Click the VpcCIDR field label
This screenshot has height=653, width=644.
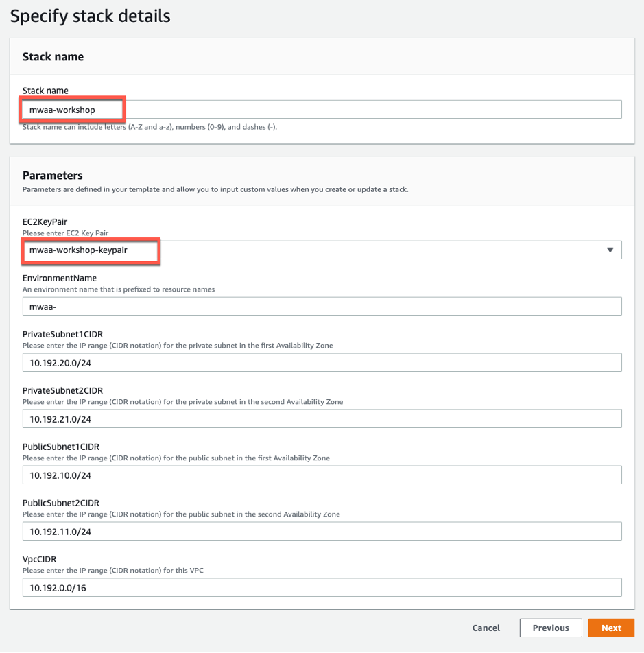coord(41,560)
